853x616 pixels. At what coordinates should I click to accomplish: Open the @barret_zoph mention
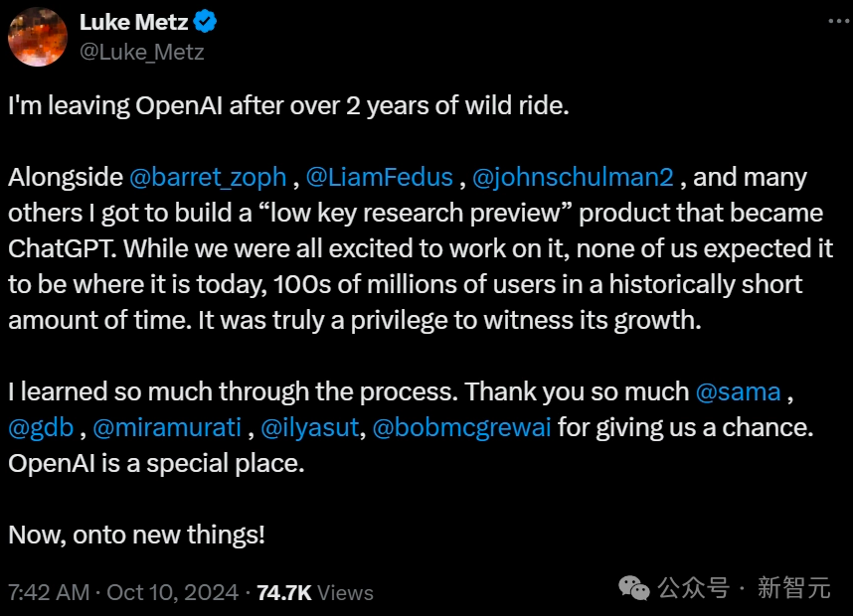[208, 178]
